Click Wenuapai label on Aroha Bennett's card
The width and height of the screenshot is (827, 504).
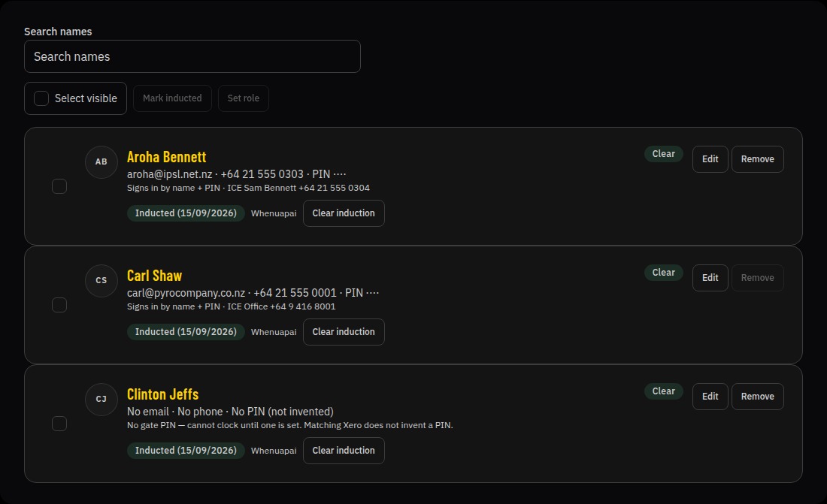point(274,213)
